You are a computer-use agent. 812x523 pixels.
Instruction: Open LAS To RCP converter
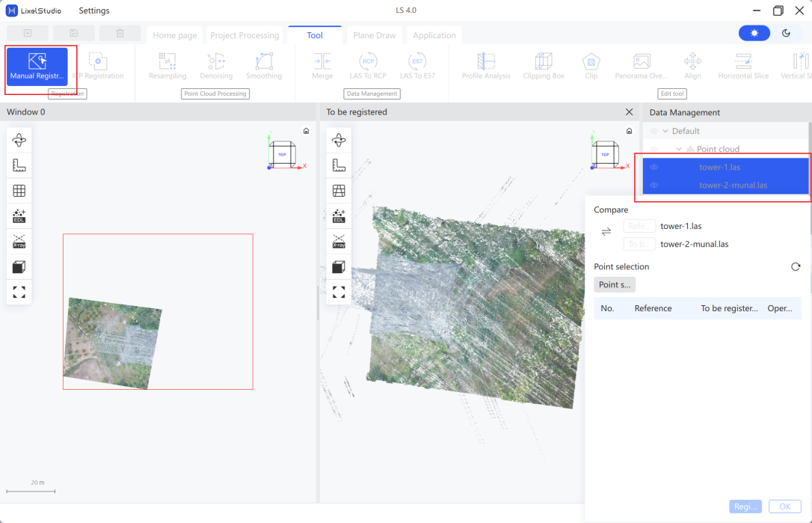click(368, 67)
